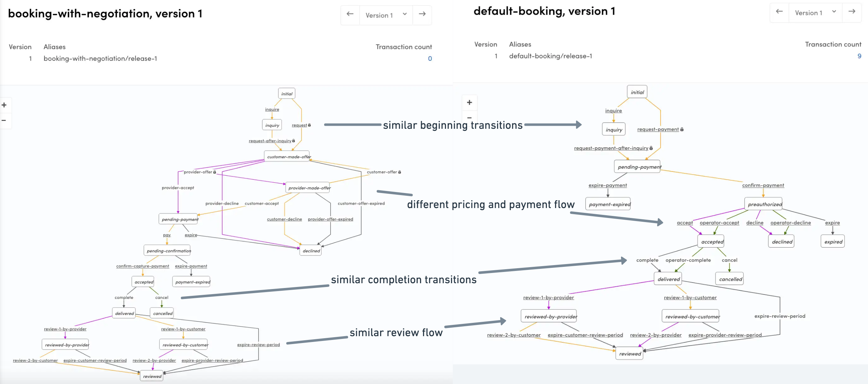
Task: Zoom in on the default-booking diagram
Action: coord(470,102)
